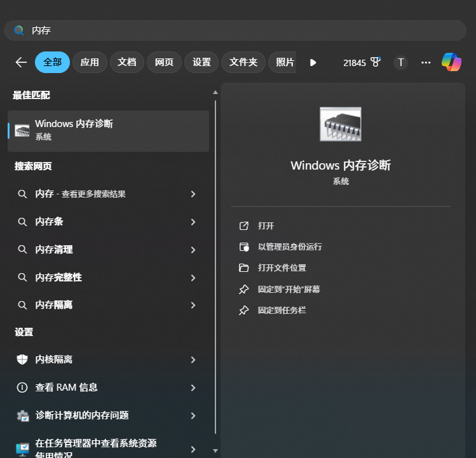Expand chevron for 内存条
This screenshot has width=476, height=458.
point(193,222)
